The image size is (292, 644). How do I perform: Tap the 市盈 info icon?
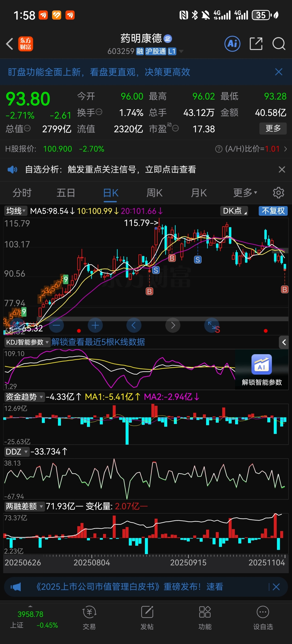click(x=176, y=128)
